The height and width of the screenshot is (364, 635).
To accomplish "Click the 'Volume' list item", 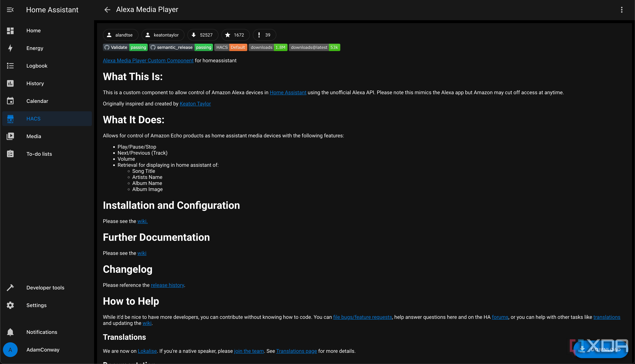I will point(126,159).
